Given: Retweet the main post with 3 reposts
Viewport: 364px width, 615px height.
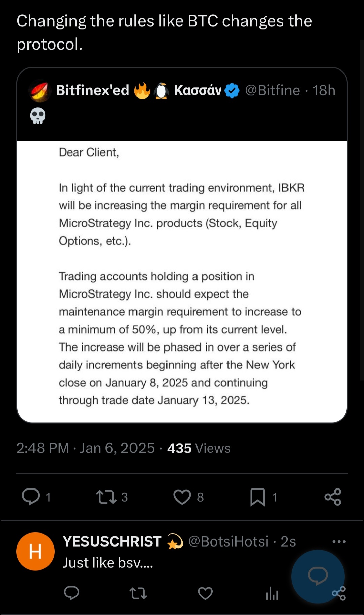Looking at the screenshot, I should [107, 497].
